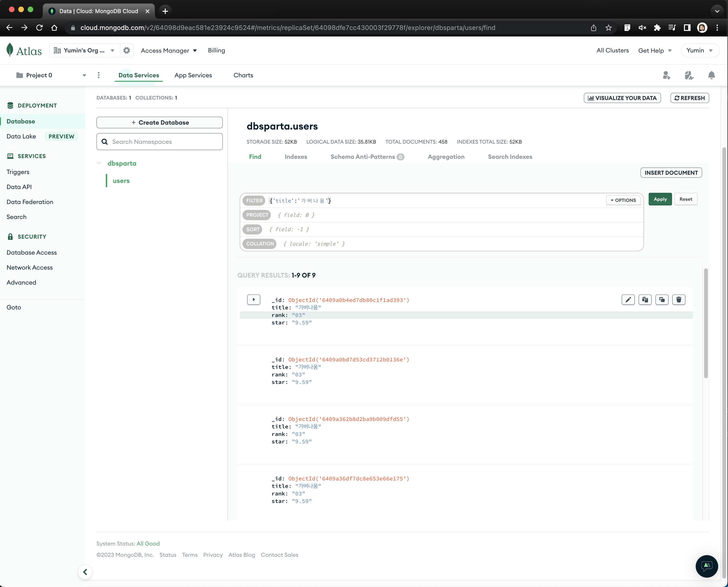Switch to the Aggregation tab

click(446, 156)
